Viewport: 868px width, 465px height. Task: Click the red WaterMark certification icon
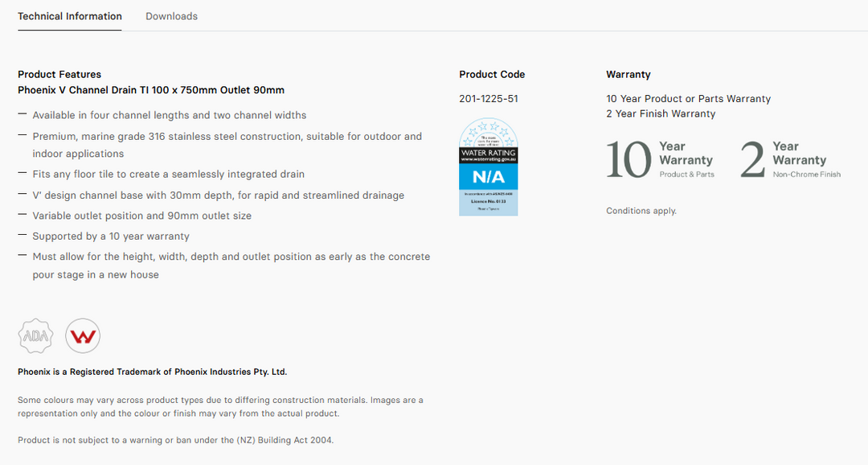coord(83,336)
